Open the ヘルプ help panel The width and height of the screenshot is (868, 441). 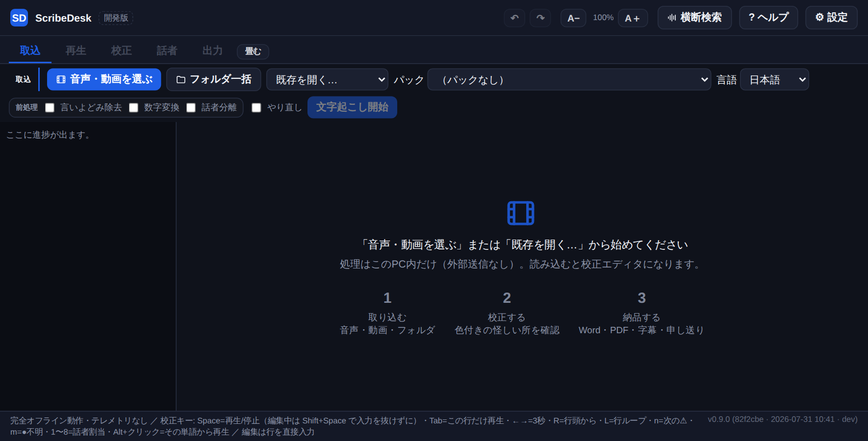(768, 18)
